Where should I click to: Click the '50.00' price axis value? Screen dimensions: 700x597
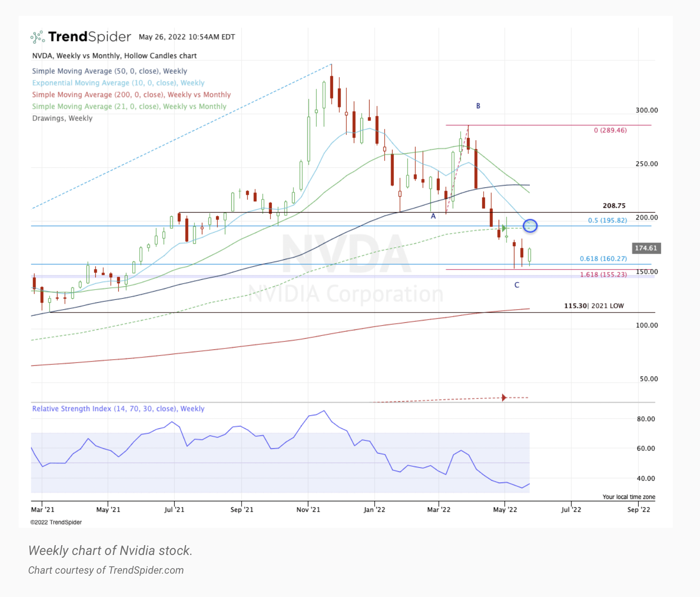coord(649,379)
